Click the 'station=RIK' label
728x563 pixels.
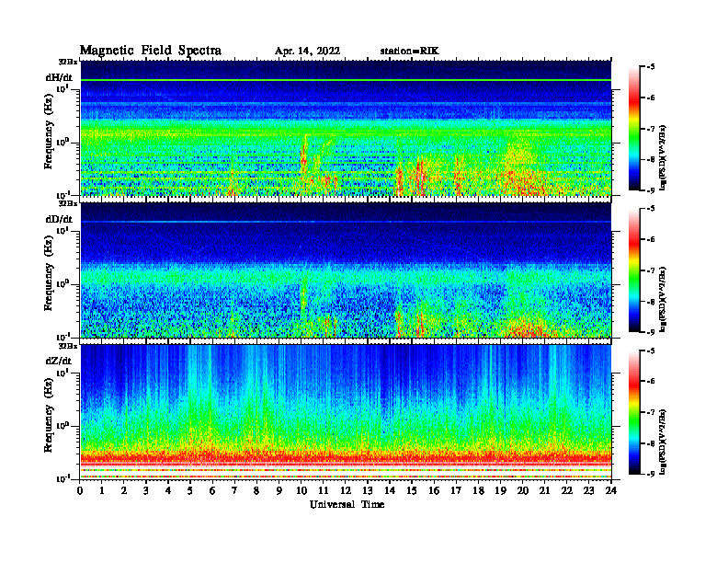pos(409,52)
